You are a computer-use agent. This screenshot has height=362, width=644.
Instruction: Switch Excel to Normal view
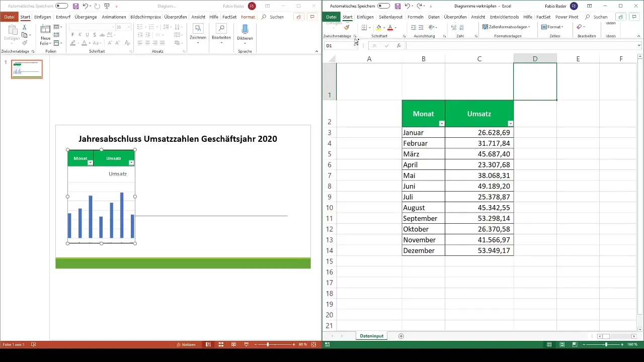point(549,344)
